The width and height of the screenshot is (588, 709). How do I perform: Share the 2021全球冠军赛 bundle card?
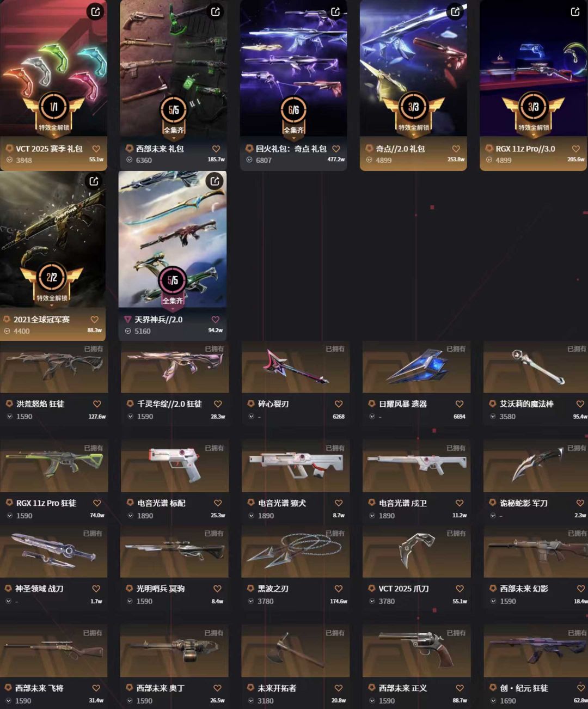click(94, 181)
